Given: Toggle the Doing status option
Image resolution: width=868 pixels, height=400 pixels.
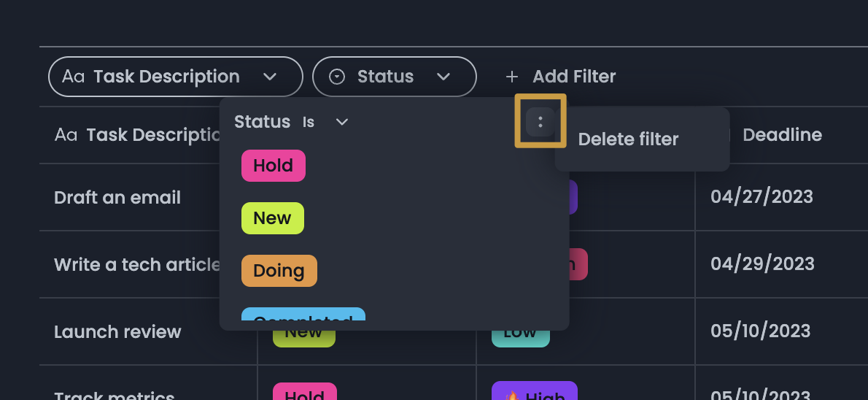Looking at the screenshot, I should pyautogui.click(x=279, y=271).
